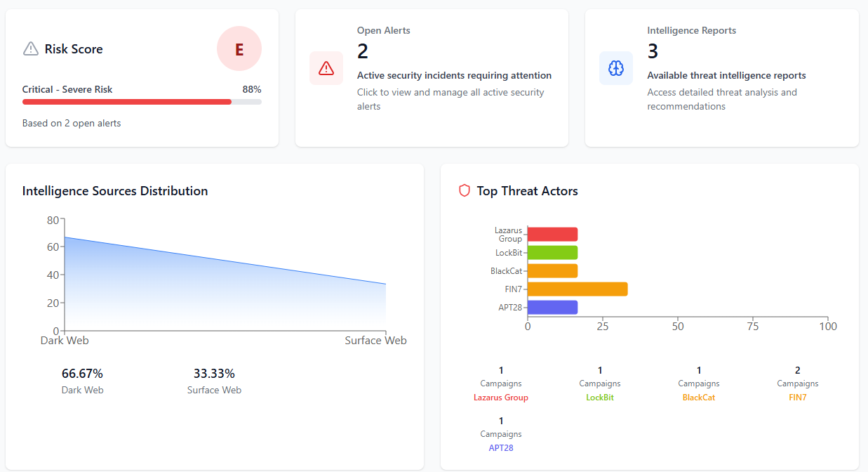Click the BlackCat orange bar in chart
Screen dimensions: 868x472
pyautogui.click(x=552, y=270)
